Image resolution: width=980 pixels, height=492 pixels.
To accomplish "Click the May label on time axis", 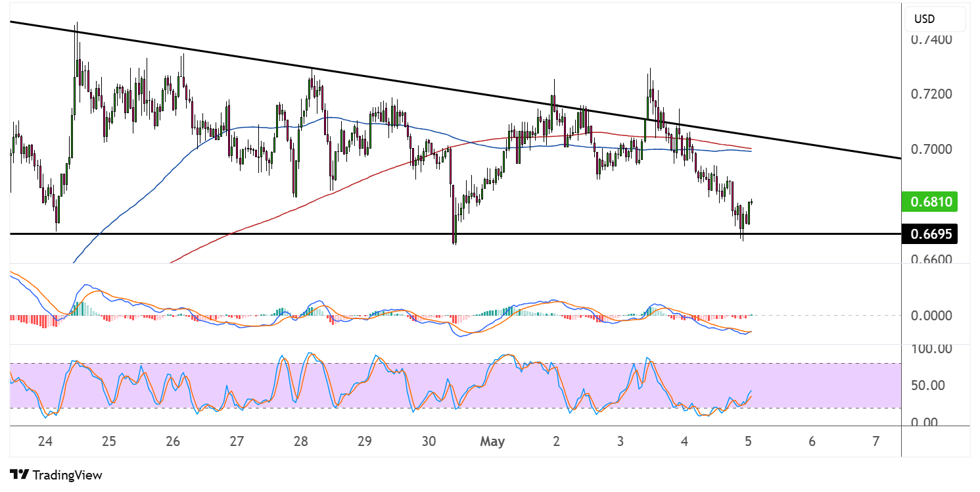I will (492, 442).
